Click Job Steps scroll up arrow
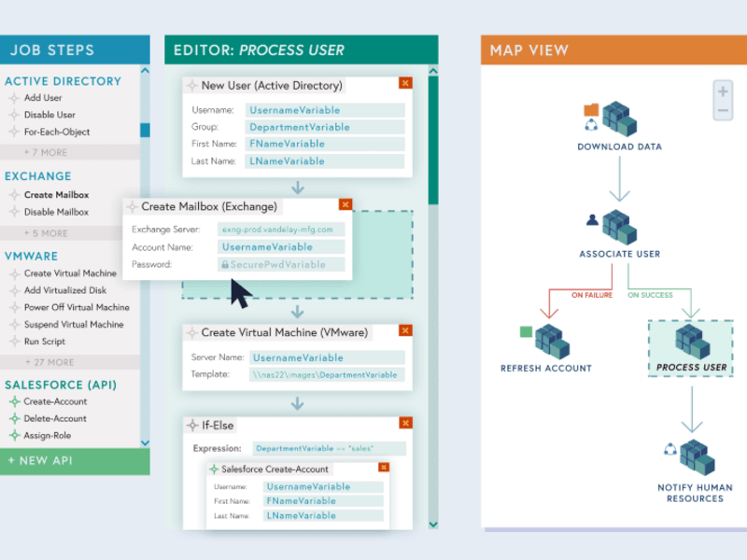This screenshot has width=747, height=560. tap(146, 71)
